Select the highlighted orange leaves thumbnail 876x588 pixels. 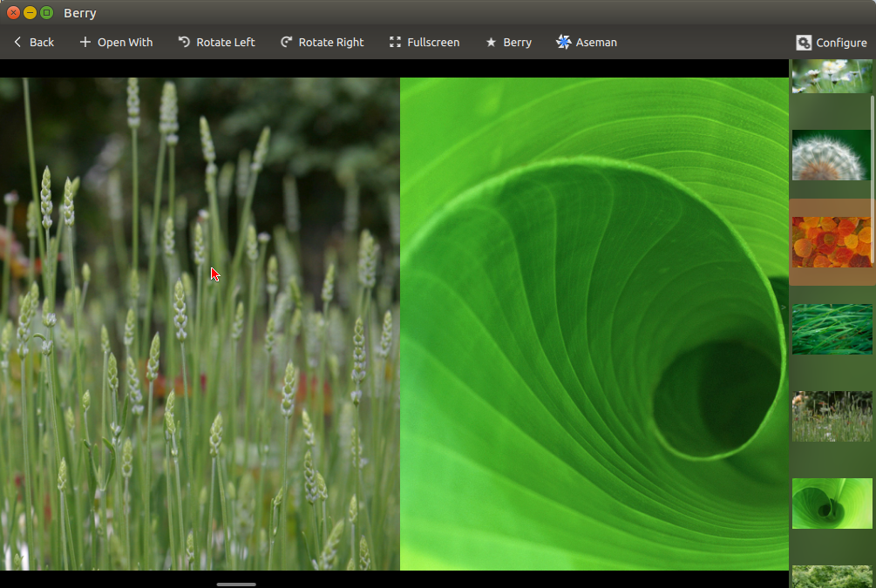click(x=832, y=242)
